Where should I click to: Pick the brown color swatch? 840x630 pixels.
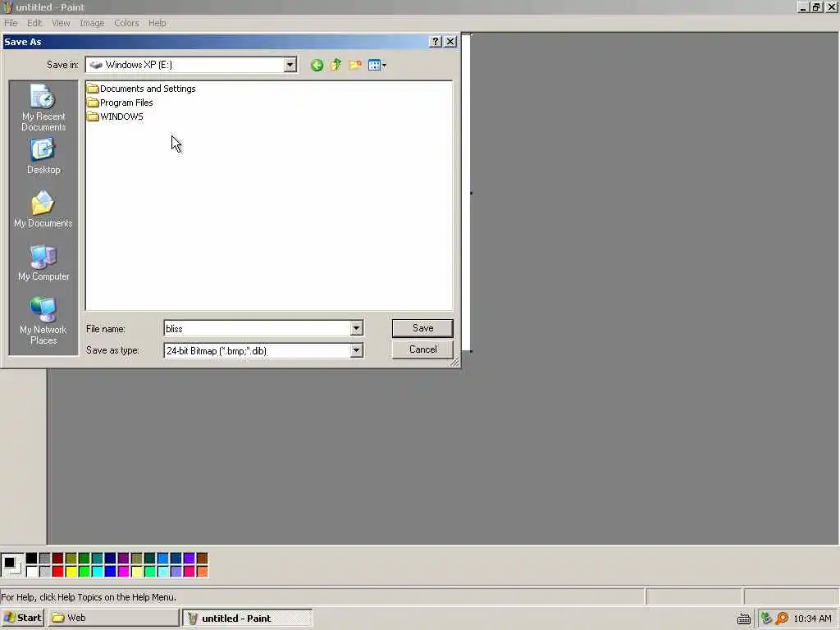coord(202,558)
